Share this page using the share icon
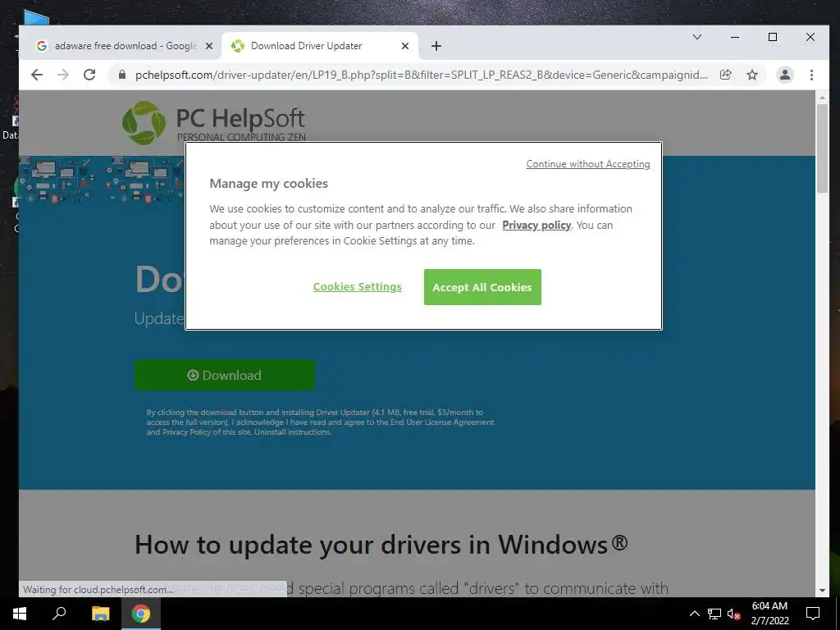The image size is (840, 630). 725,75
